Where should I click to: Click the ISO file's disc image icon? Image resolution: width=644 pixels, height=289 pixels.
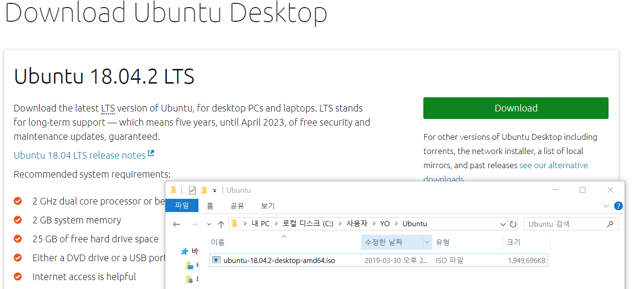(216, 260)
